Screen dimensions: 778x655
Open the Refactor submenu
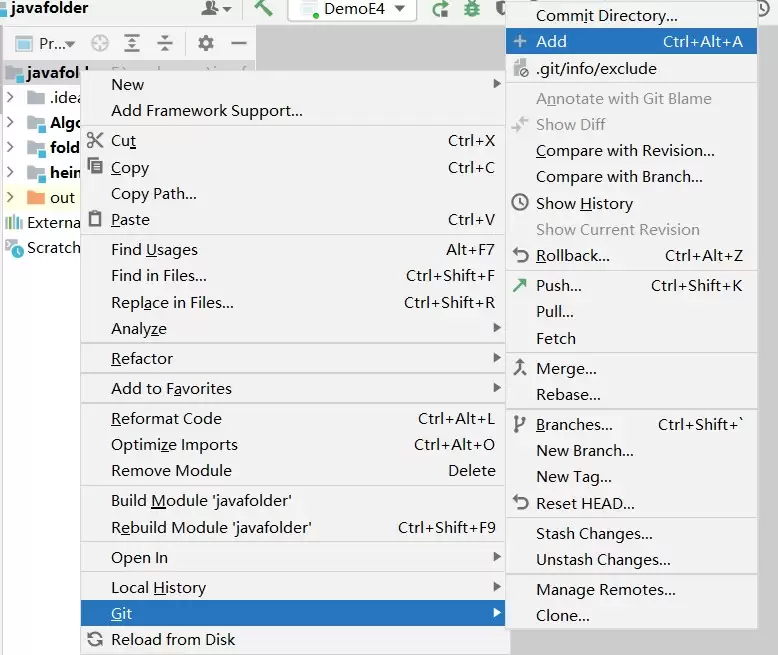[142, 359]
